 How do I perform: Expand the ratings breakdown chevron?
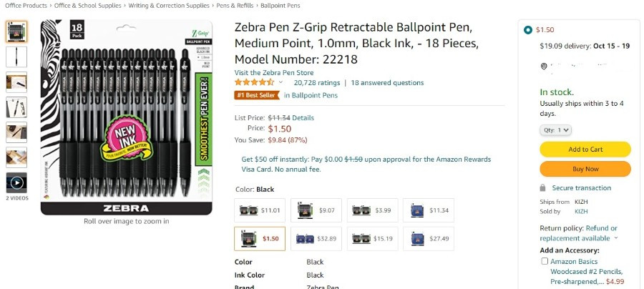pos(281,82)
